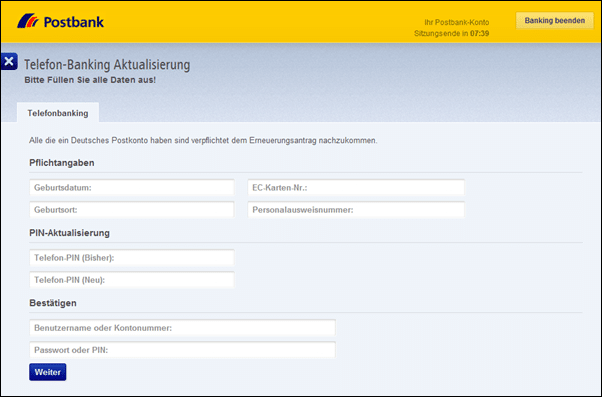
Task: Click the Postbank logo
Action: click(61, 22)
